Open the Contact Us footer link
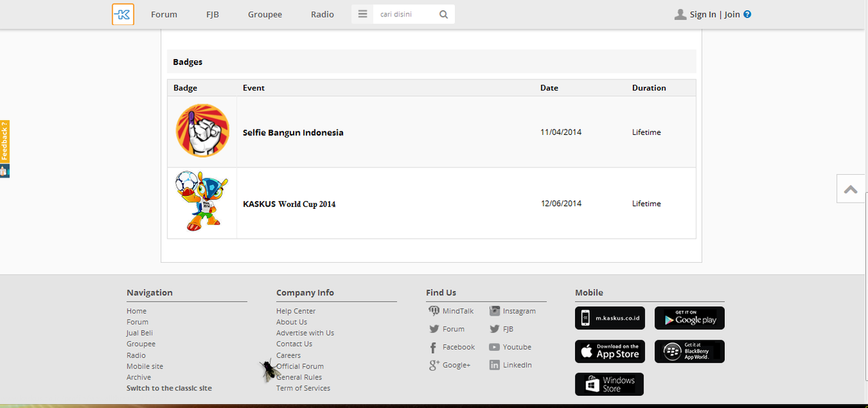This screenshot has height=408, width=868. coord(294,344)
